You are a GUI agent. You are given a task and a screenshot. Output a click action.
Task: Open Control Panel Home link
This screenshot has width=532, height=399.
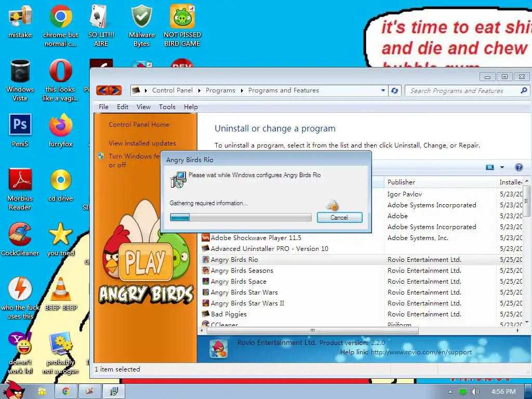click(x=139, y=125)
